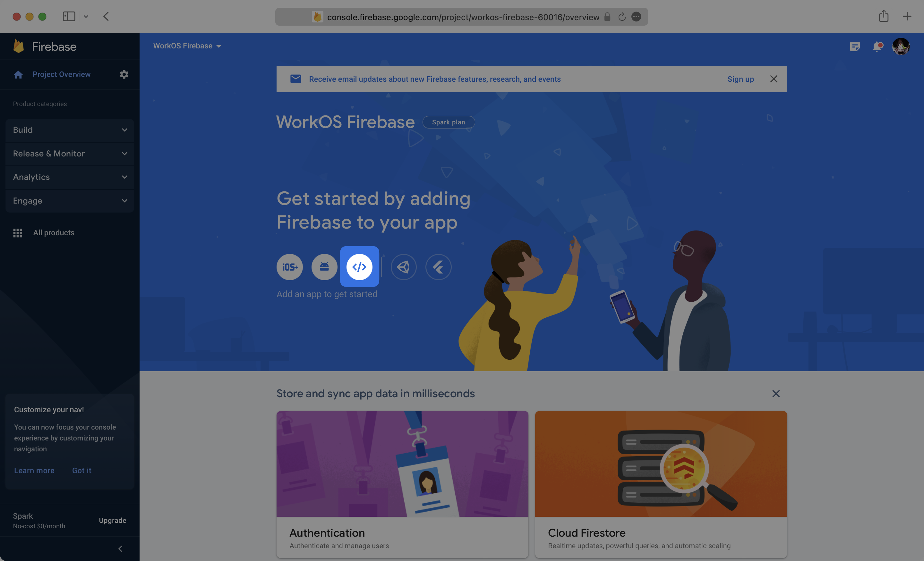
Task: Click Sign up for email updates link
Action: coord(740,79)
